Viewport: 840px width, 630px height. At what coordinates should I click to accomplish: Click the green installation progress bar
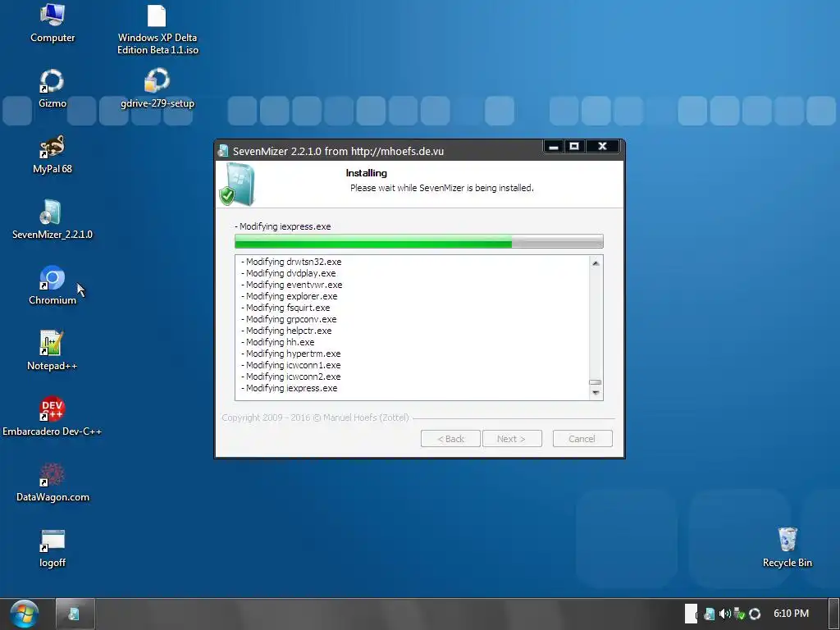pyautogui.click(x=419, y=241)
